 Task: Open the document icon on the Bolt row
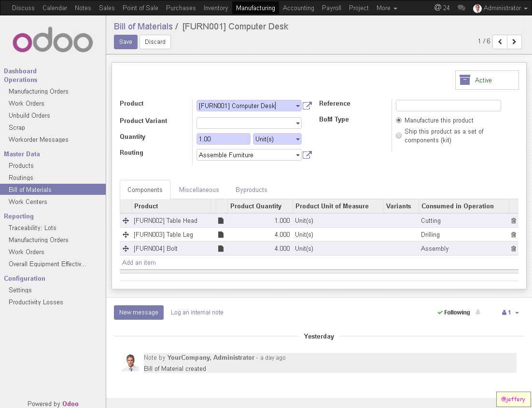pos(221,248)
